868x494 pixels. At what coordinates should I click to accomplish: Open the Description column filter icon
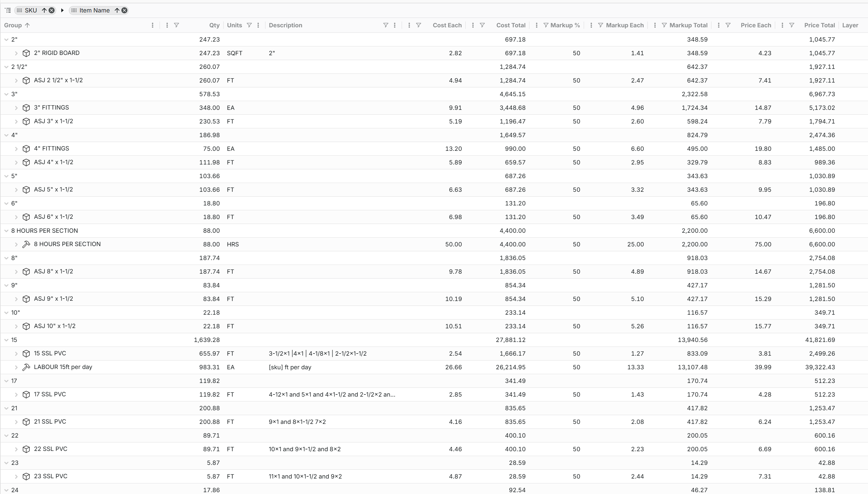click(385, 25)
